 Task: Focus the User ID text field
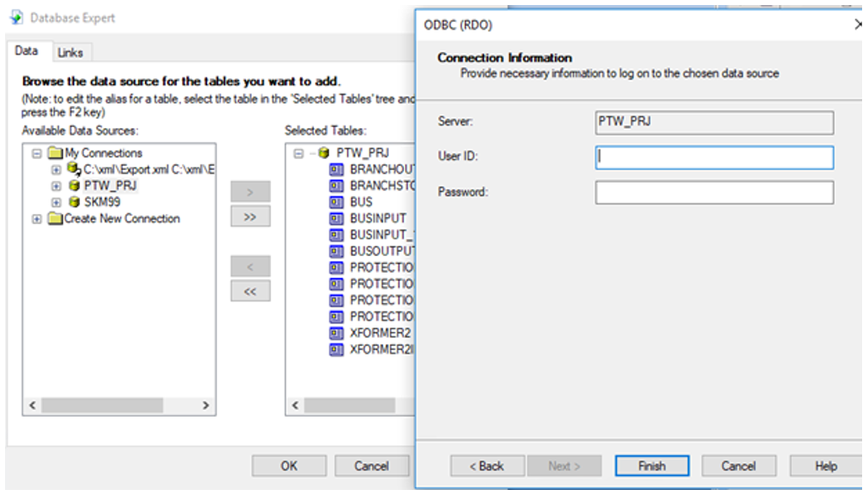714,157
